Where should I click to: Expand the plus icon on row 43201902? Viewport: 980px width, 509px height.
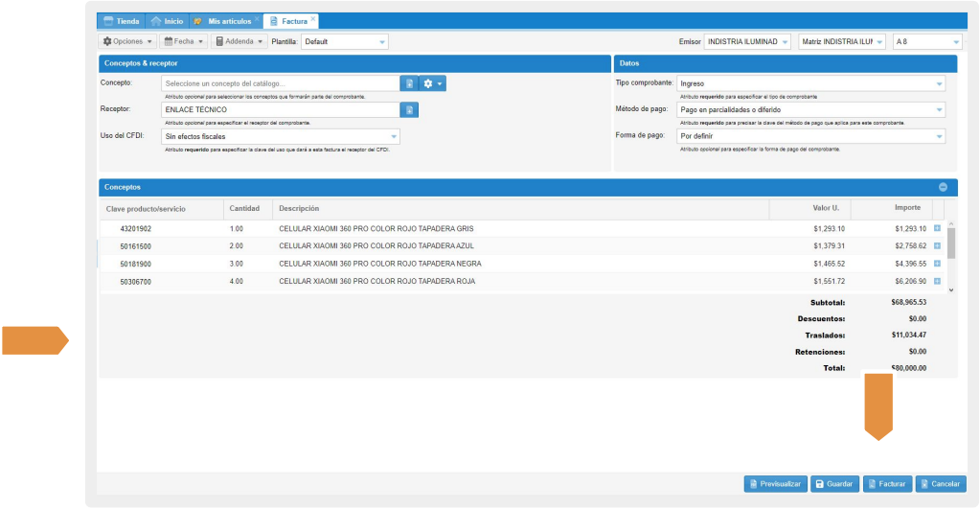pyautogui.click(x=937, y=228)
